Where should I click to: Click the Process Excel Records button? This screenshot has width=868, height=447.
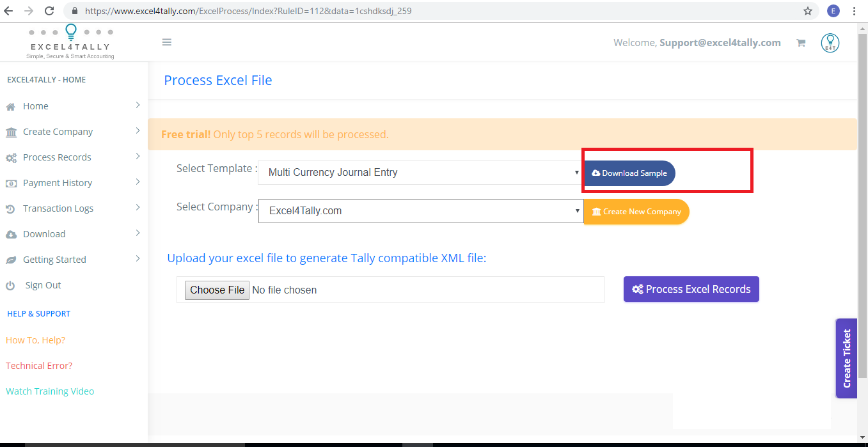[691, 289]
